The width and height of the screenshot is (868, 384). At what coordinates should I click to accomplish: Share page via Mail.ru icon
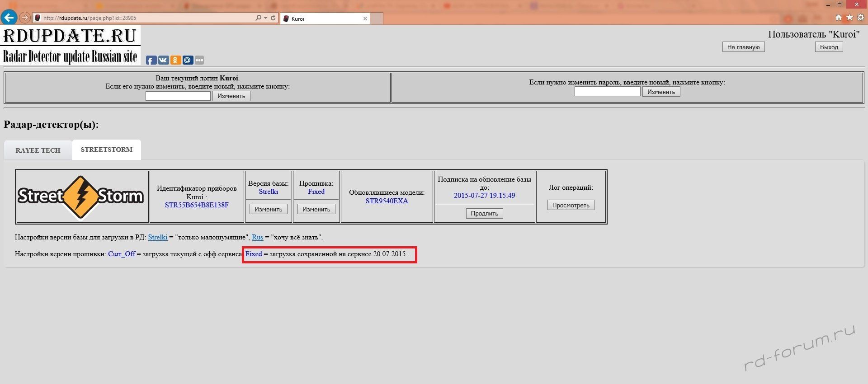pos(188,60)
